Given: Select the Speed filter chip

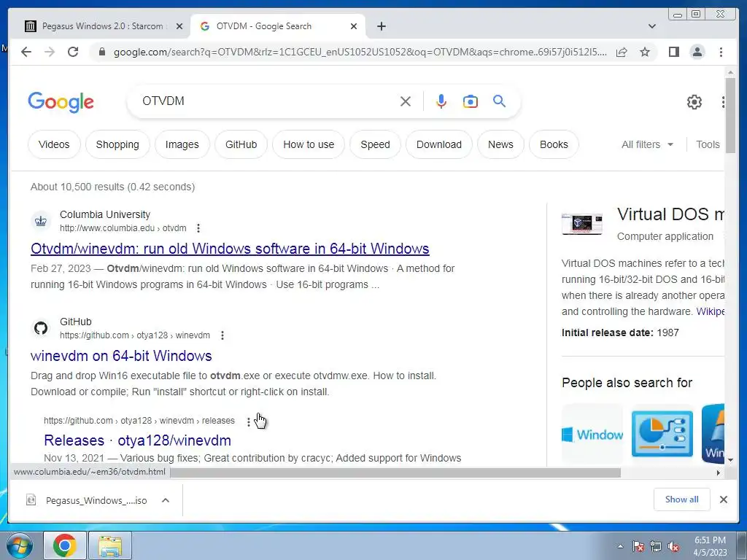Looking at the screenshot, I should 375,144.
